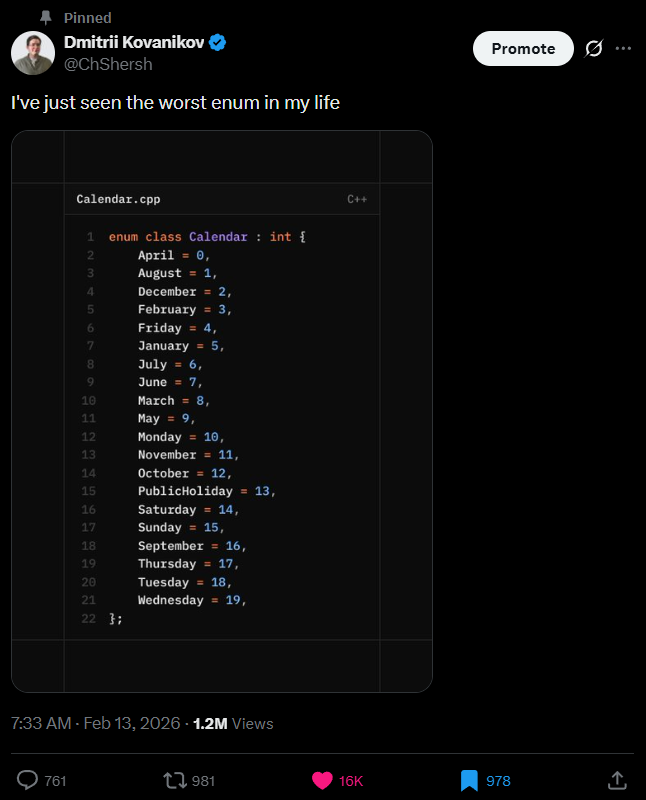This screenshot has width=646, height=800.
Task: Click the pin icon beside Pinned
Action: pos(46,18)
